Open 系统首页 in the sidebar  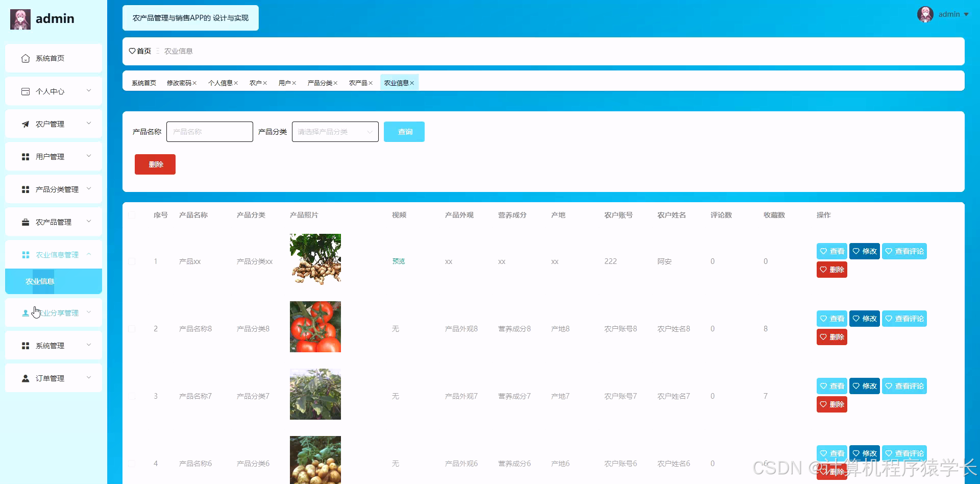54,58
